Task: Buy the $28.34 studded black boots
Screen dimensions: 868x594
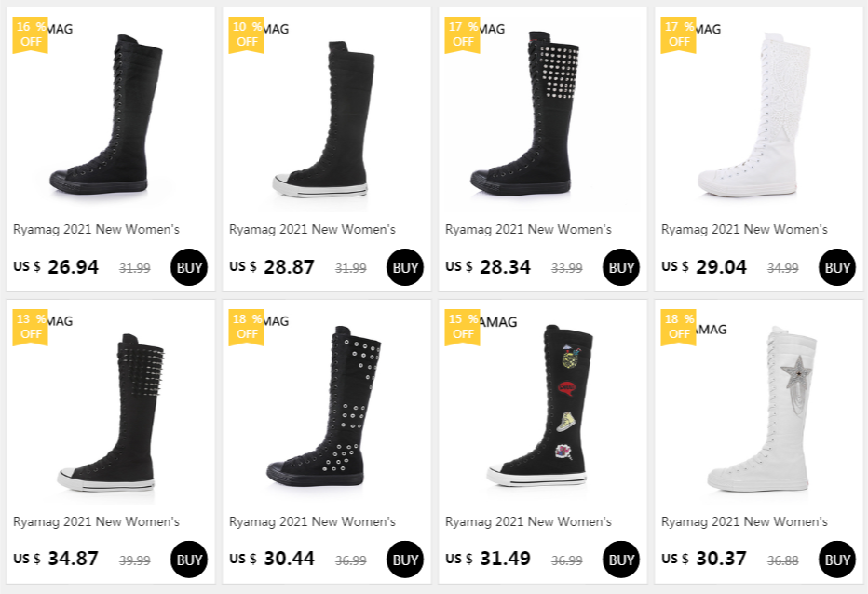Action: [x=621, y=268]
